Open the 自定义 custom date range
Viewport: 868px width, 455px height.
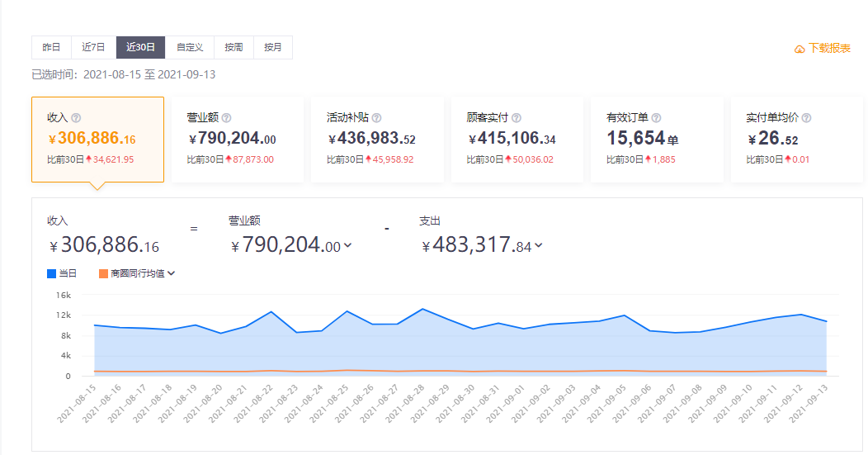tap(190, 48)
